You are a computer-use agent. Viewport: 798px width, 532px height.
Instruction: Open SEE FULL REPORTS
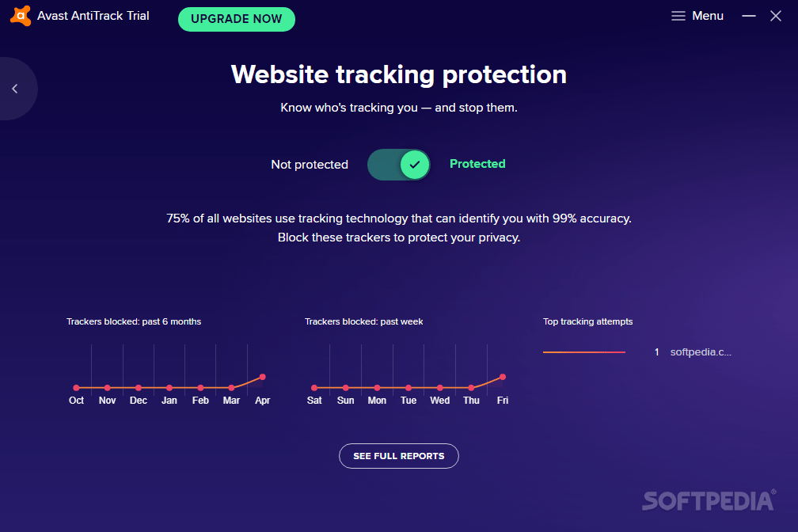[398, 456]
